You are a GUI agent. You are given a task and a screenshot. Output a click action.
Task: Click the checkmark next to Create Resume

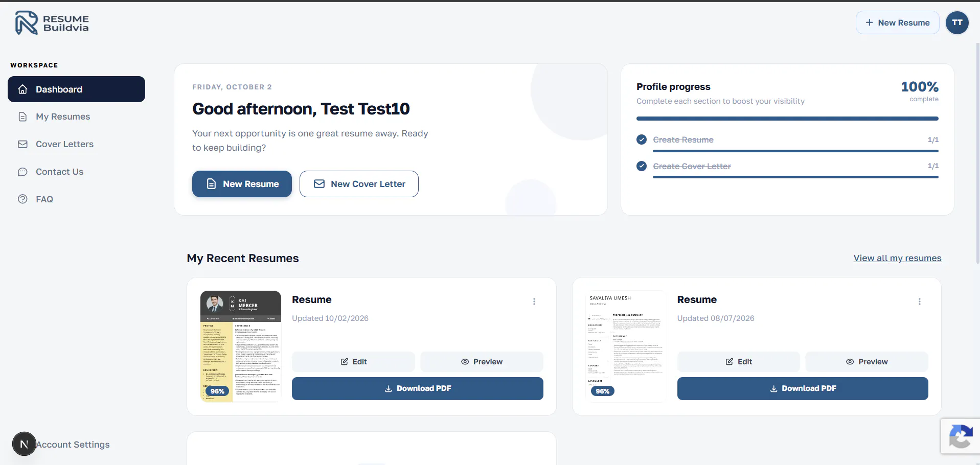click(x=642, y=139)
